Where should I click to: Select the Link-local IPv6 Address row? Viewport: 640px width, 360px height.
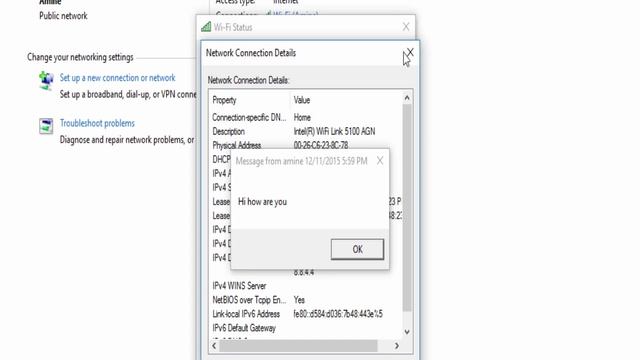[x=306, y=314]
